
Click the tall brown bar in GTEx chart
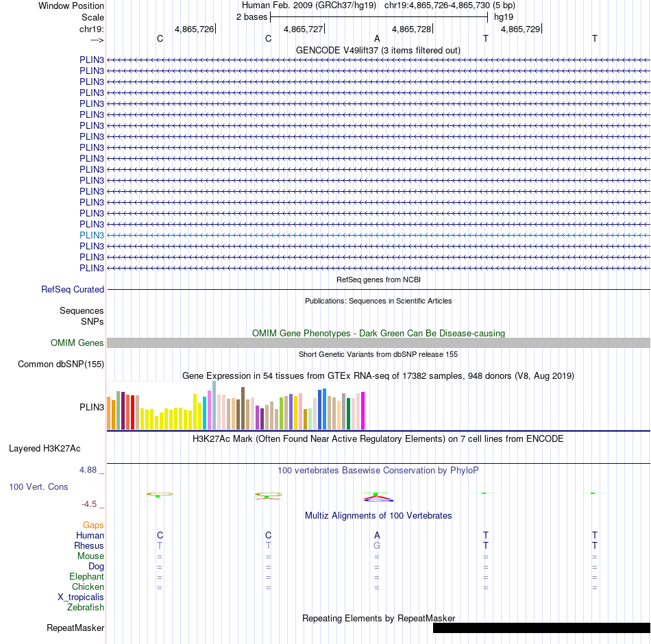click(243, 408)
